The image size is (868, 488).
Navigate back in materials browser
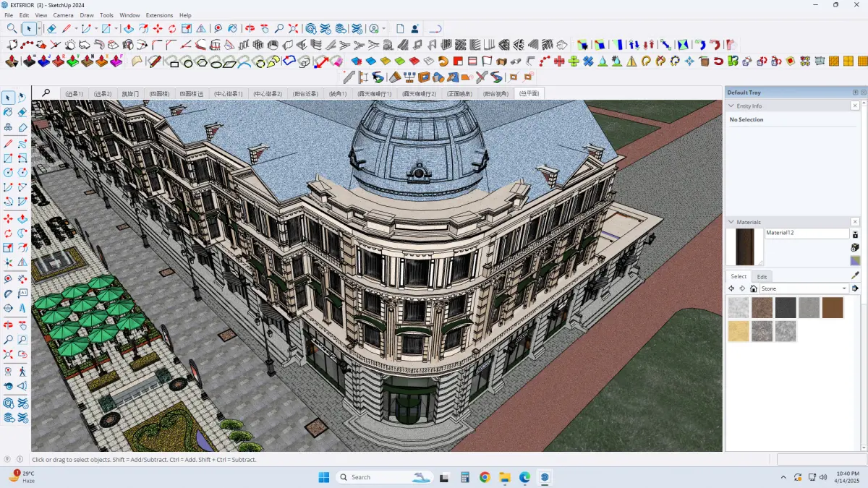coord(731,288)
